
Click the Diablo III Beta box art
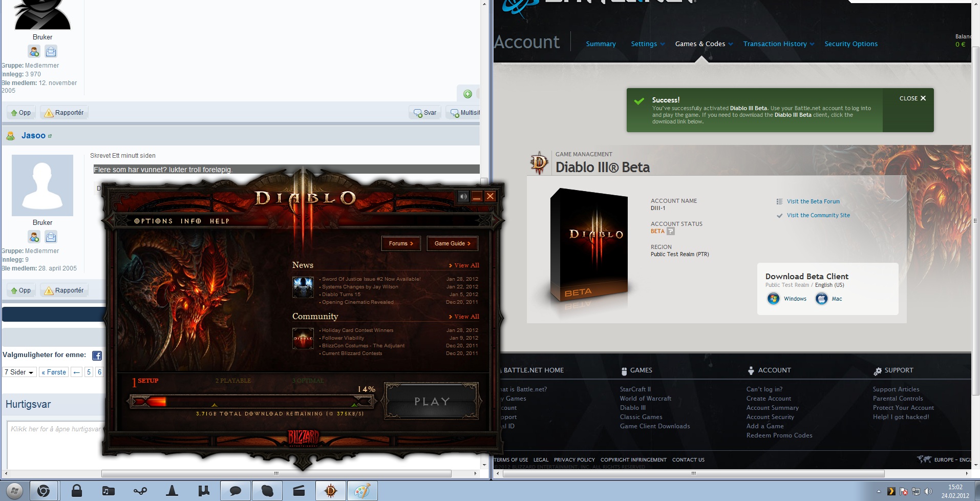(x=589, y=246)
